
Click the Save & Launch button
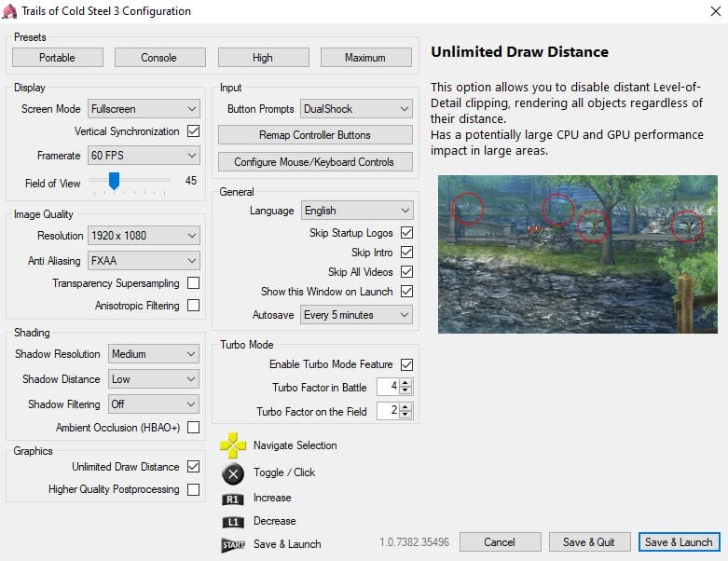[680, 542]
